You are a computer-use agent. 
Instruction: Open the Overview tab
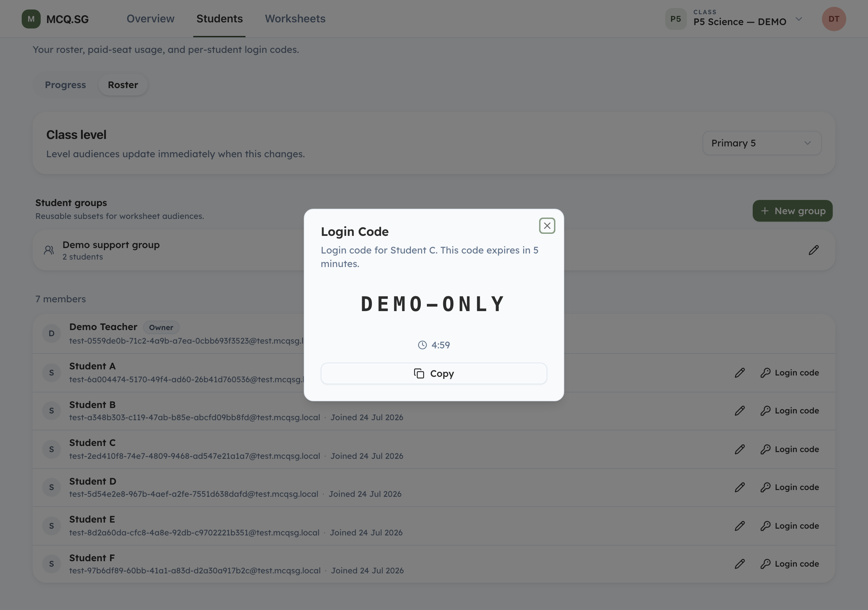tap(151, 19)
